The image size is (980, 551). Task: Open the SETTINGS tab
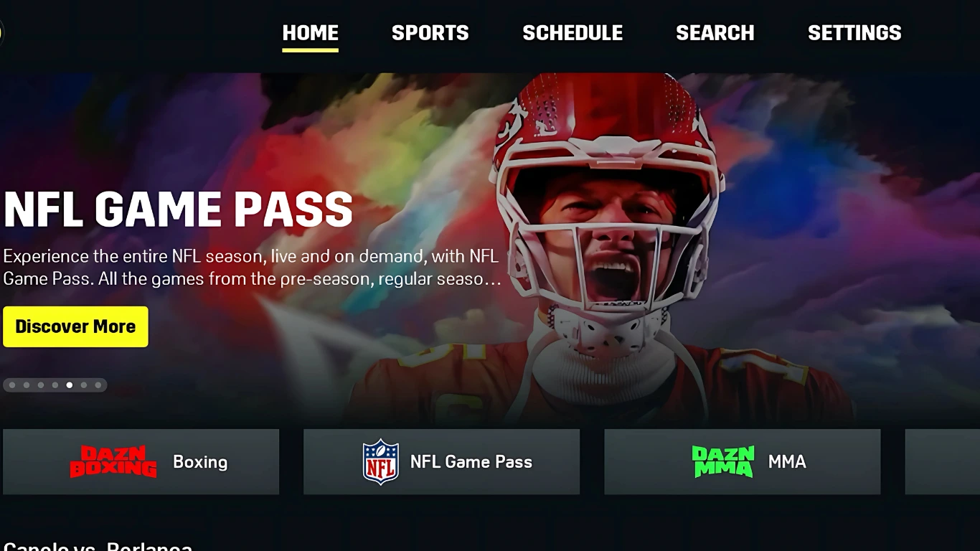pyautogui.click(x=854, y=33)
